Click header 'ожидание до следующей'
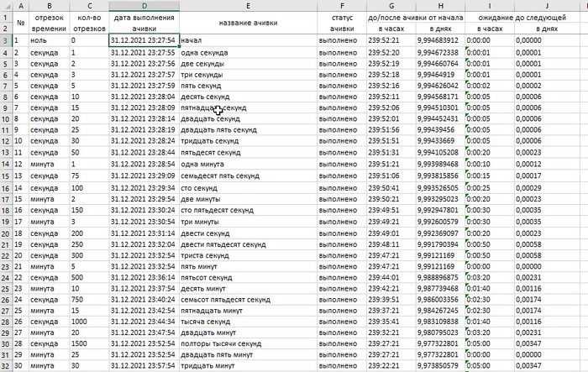 coord(522,18)
